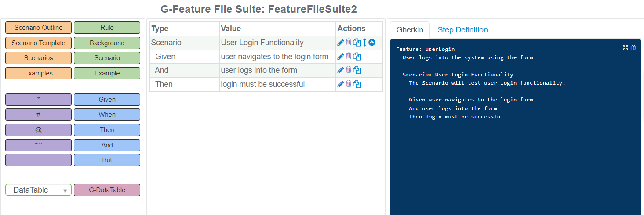The image size is (644, 215).
Task: Select 'user logs into the form' cell
Action: pos(277,70)
